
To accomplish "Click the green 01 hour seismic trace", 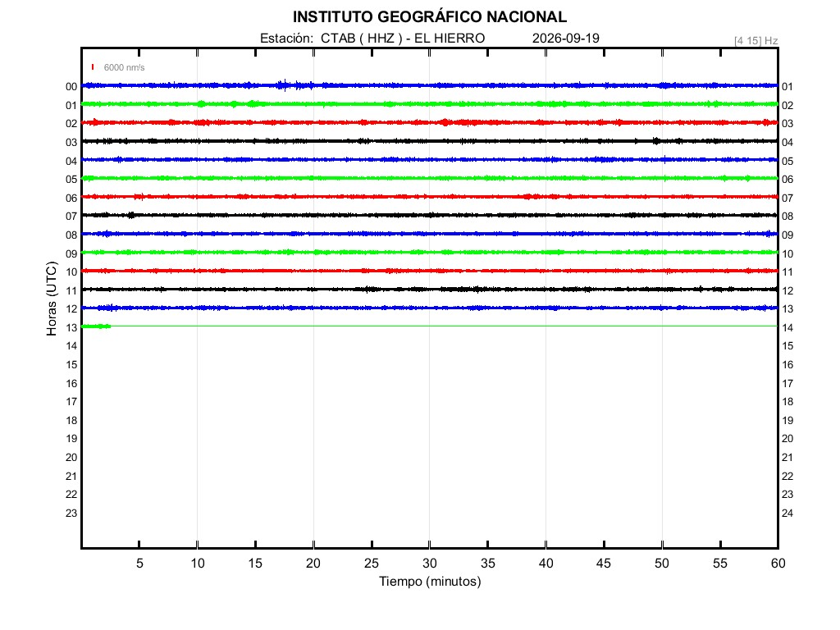I will click(x=430, y=104).
